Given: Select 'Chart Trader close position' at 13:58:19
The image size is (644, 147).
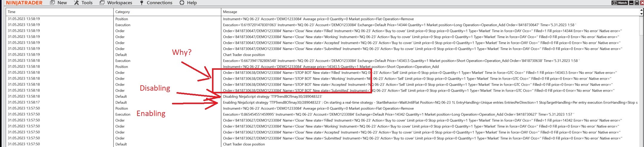Looking at the screenshot, I should (244, 55).
